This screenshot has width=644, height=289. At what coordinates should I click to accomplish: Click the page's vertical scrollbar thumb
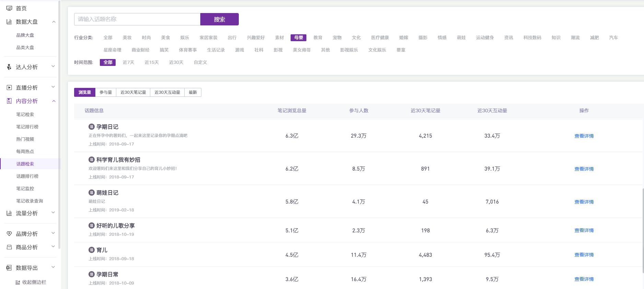coord(643,230)
